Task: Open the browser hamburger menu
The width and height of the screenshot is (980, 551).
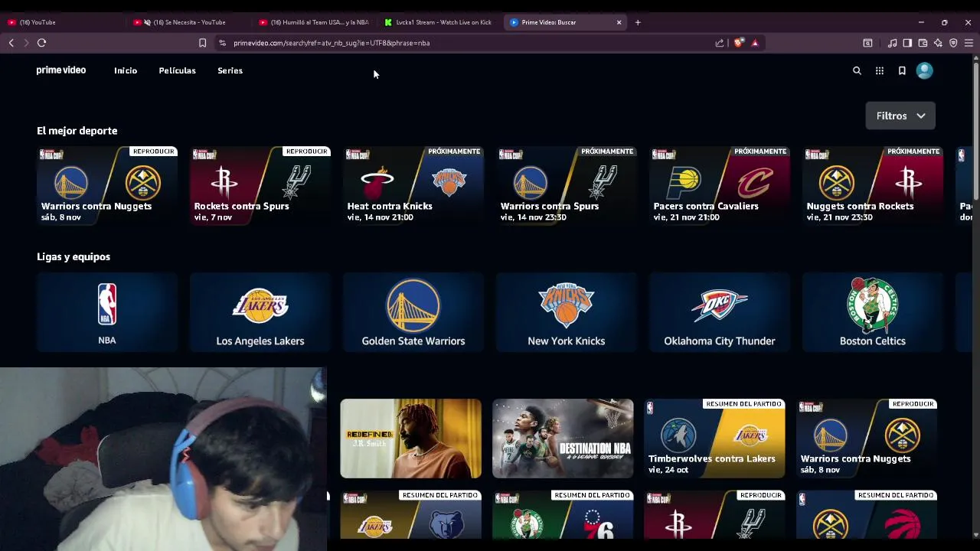Action: 969,43
